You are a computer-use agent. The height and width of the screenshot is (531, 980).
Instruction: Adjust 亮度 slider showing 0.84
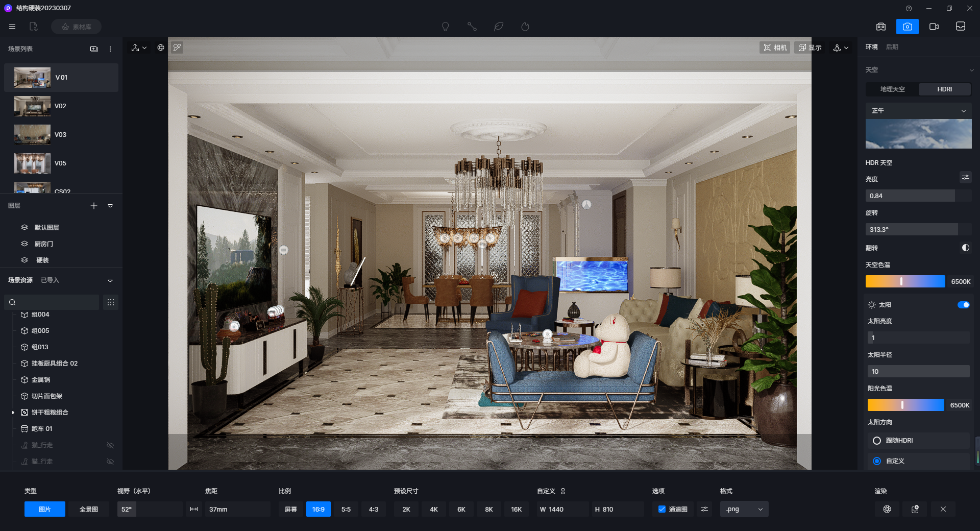click(918, 196)
